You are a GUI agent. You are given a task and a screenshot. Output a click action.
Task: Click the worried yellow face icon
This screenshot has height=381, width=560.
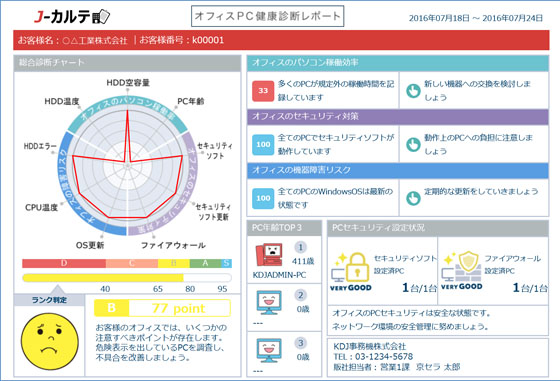[49, 341]
